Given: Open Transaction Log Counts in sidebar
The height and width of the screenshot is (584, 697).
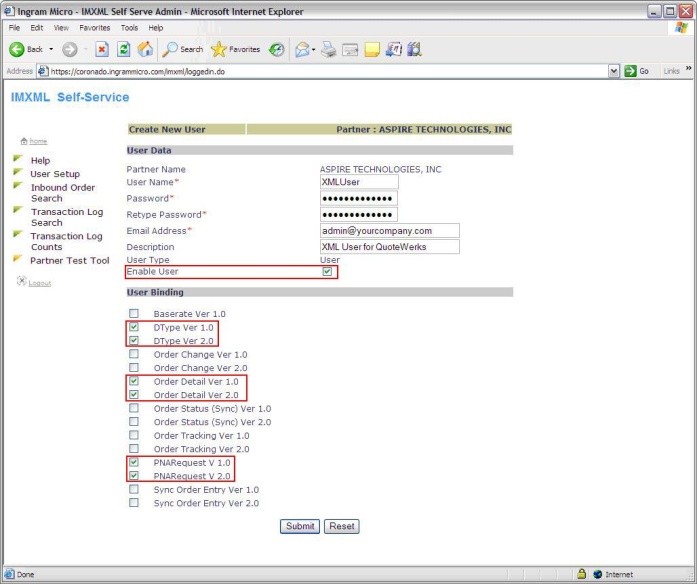Looking at the screenshot, I should click(x=66, y=241).
